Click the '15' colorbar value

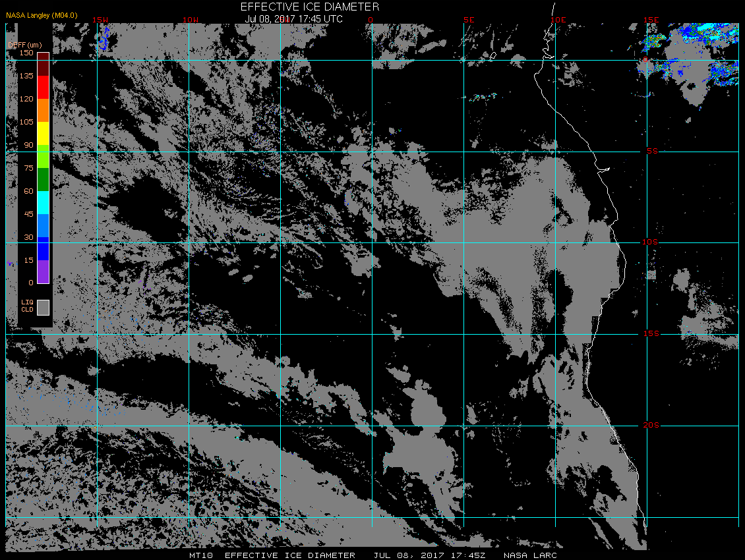[x=28, y=260]
